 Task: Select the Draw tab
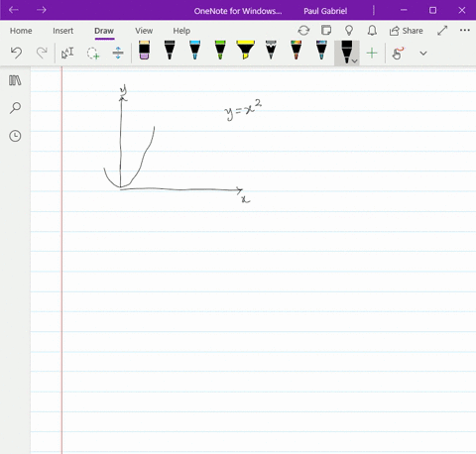(104, 31)
